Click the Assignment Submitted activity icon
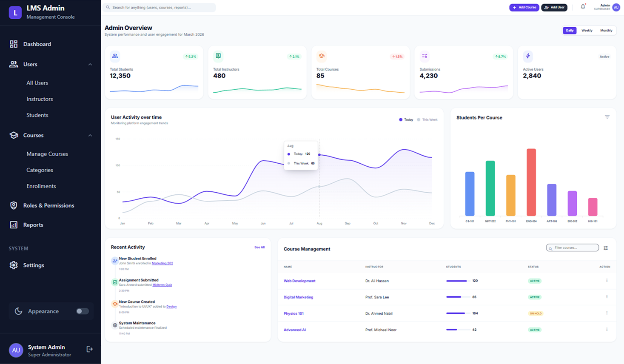This screenshot has width=624, height=364. (115, 282)
